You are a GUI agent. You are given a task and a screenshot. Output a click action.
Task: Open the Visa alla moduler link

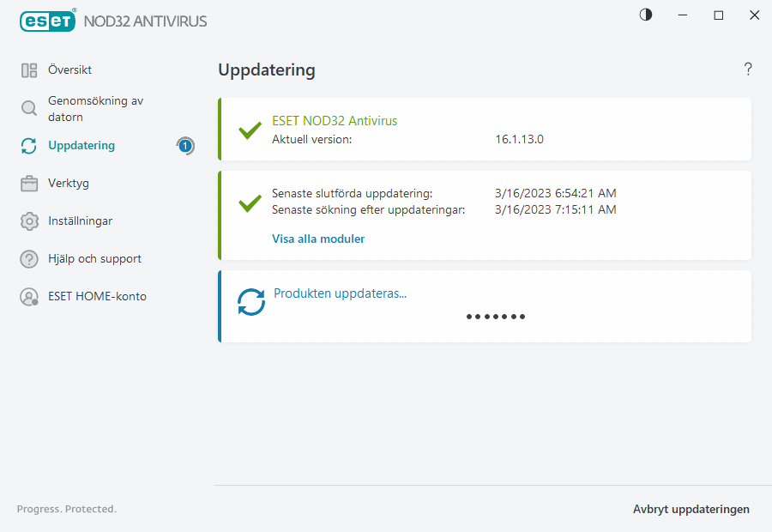318,239
